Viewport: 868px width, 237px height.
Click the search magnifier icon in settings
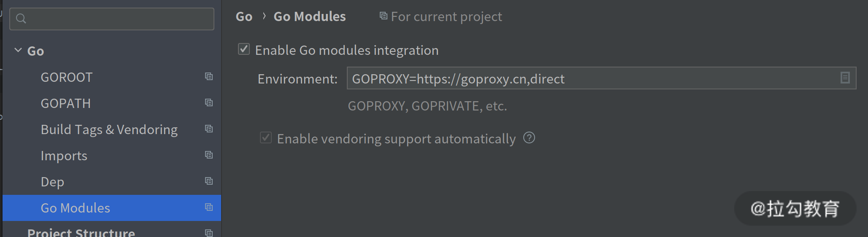tap(21, 19)
